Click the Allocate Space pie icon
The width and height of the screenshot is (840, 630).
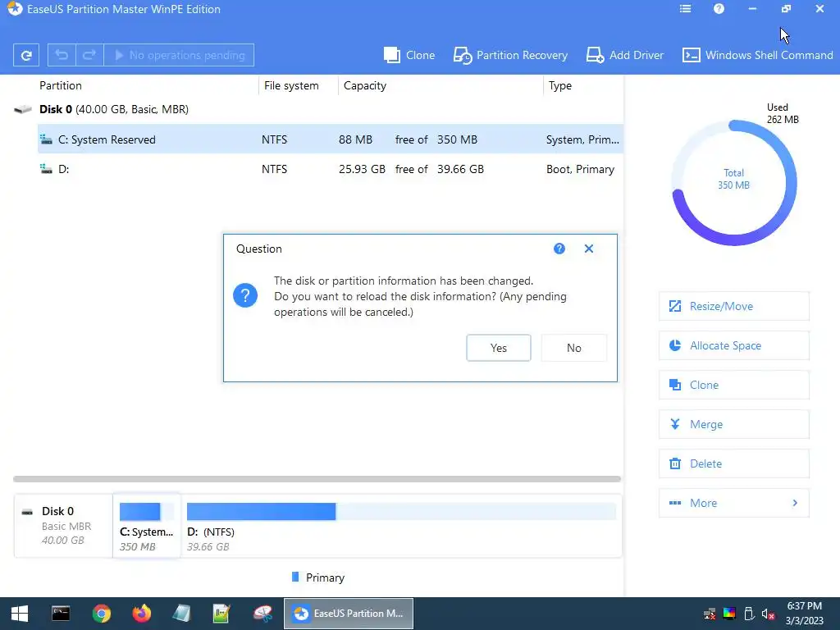click(675, 345)
